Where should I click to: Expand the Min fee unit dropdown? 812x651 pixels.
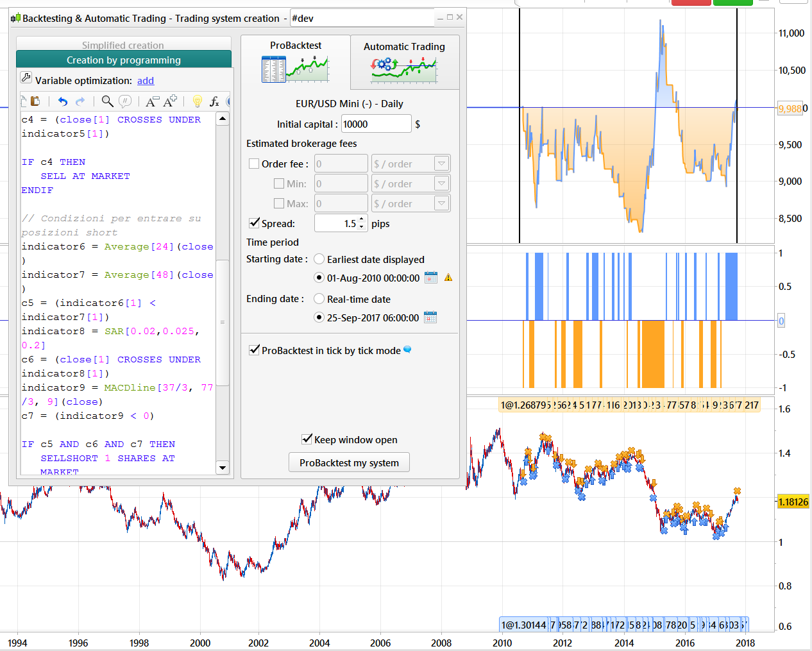(x=442, y=183)
